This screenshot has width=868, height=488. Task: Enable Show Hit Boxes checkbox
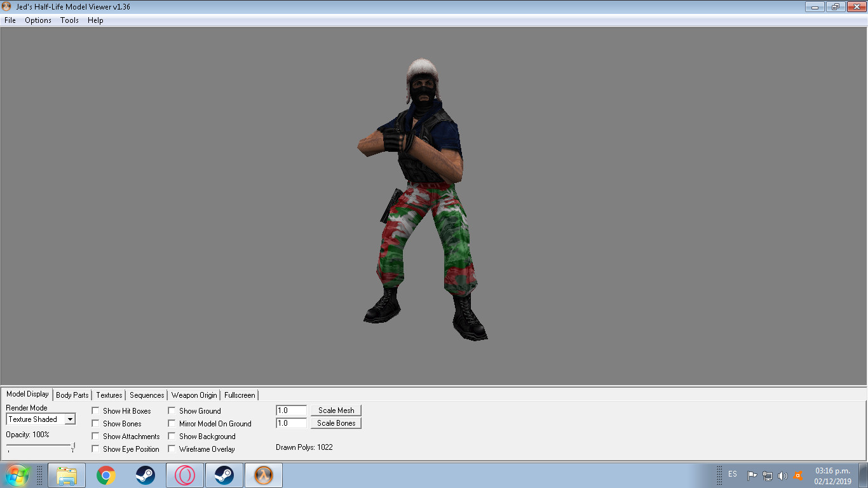coord(95,411)
